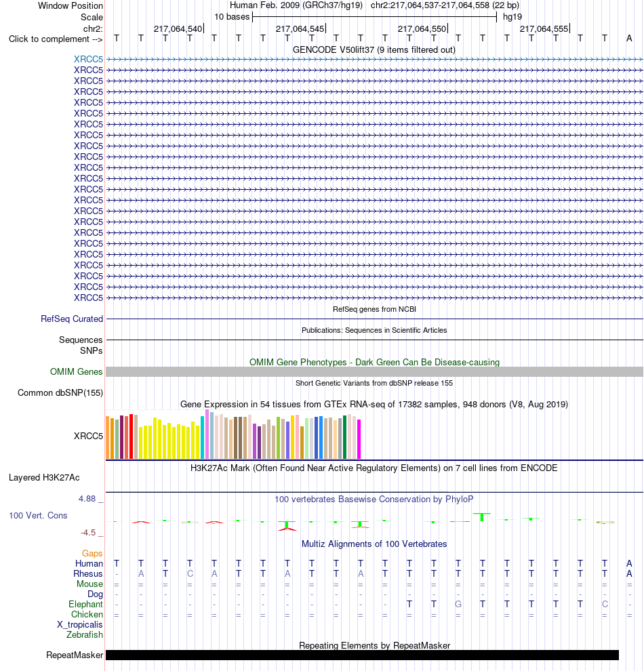Click the dark green bar in GTEx chart
This screenshot has width=644, height=671.
[345, 437]
